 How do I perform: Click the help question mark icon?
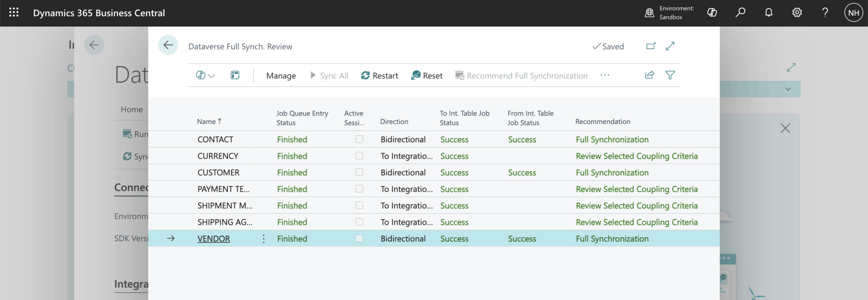coord(825,13)
